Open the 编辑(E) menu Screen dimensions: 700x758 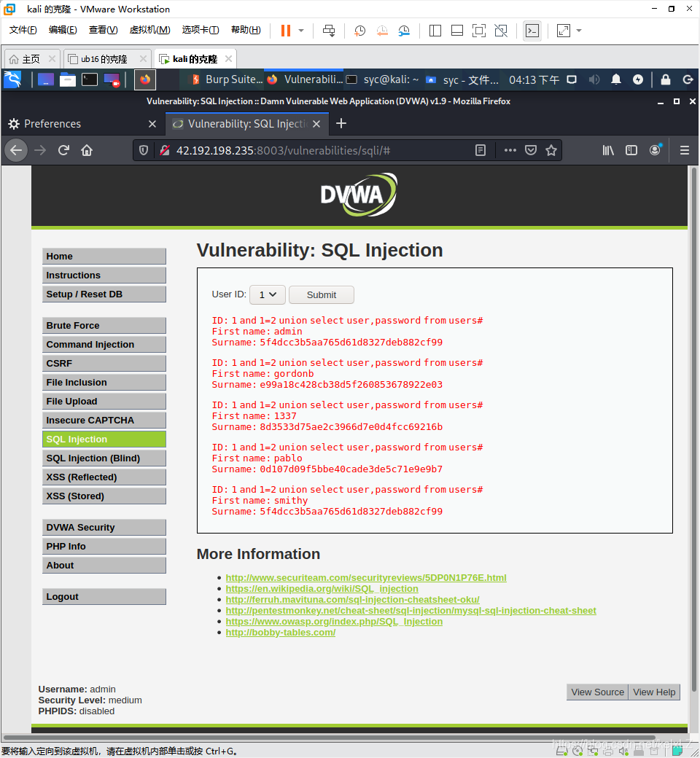point(63,30)
